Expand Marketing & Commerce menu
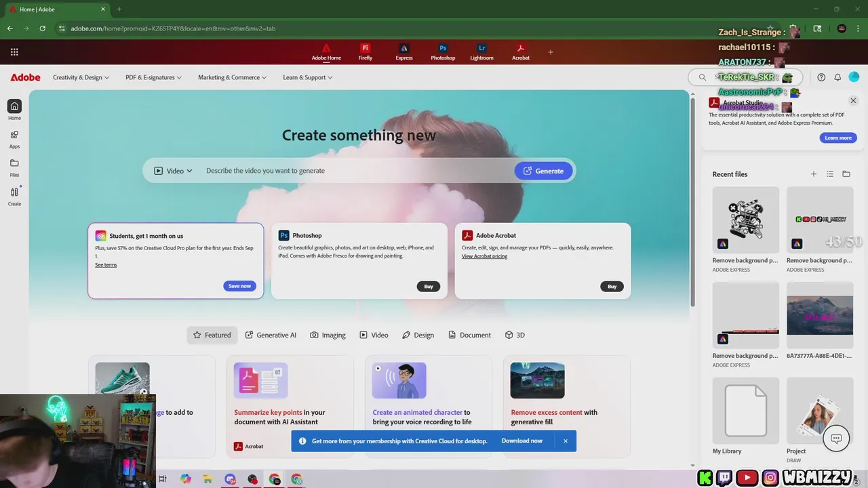The width and height of the screenshot is (868, 488). (232, 77)
